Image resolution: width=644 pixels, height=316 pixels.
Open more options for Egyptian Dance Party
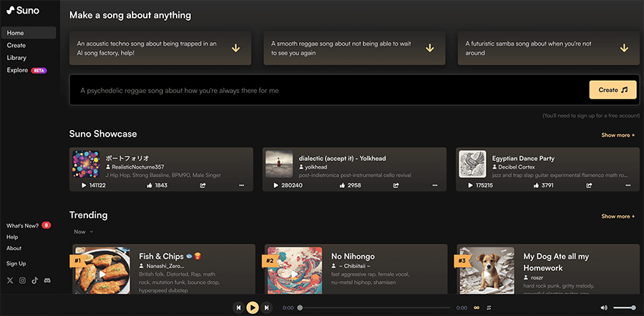click(628, 185)
